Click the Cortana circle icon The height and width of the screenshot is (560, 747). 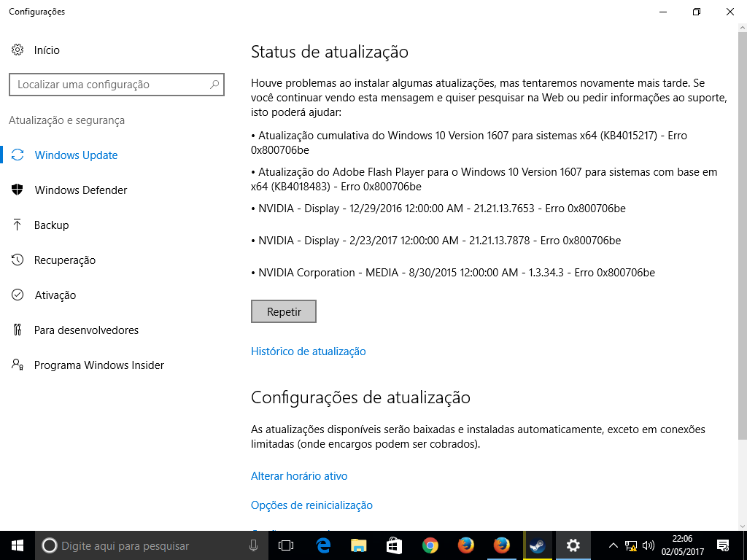pyautogui.click(x=50, y=545)
